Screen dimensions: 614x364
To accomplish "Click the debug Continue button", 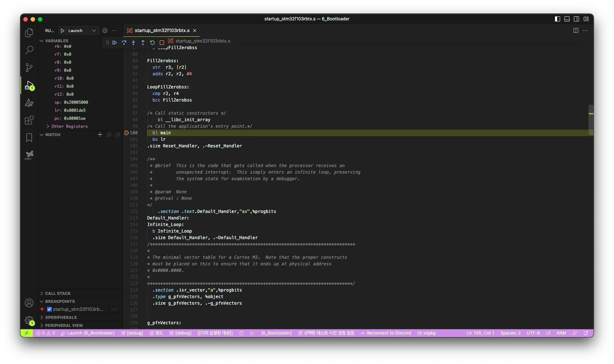I will (114, 43).
